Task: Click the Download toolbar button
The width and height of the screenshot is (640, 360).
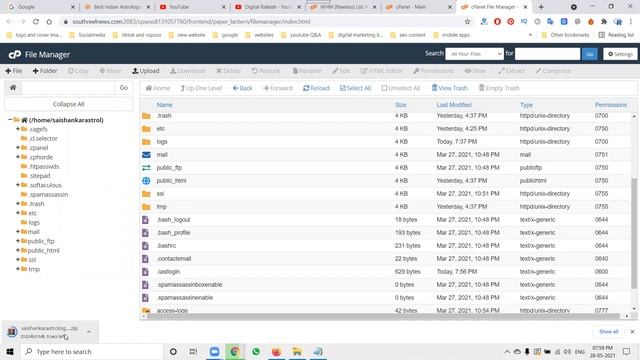Action: pyautogui.click(x=187, y=71)
